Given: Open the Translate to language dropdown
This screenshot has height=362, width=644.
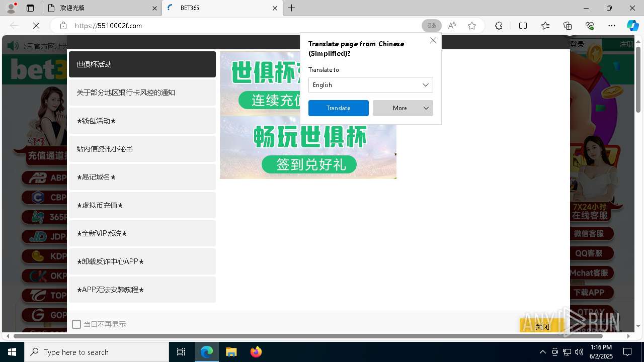Looking at the screenshot, I should [x=371, y=85].
